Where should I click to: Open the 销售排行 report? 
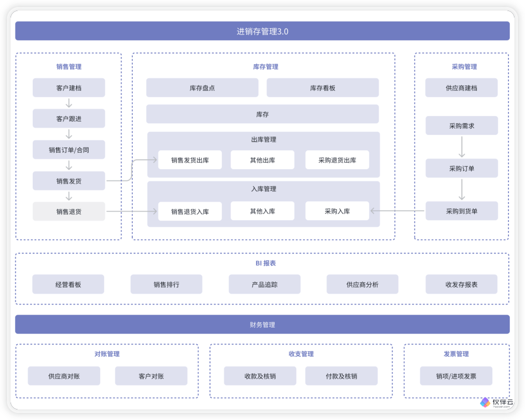tap(166, 284)
